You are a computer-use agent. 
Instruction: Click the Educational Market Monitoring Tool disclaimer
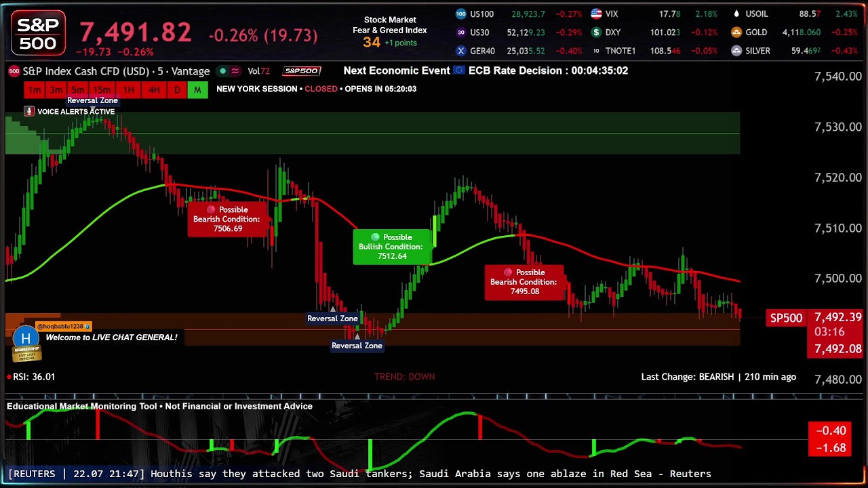(x=160, y=407)
